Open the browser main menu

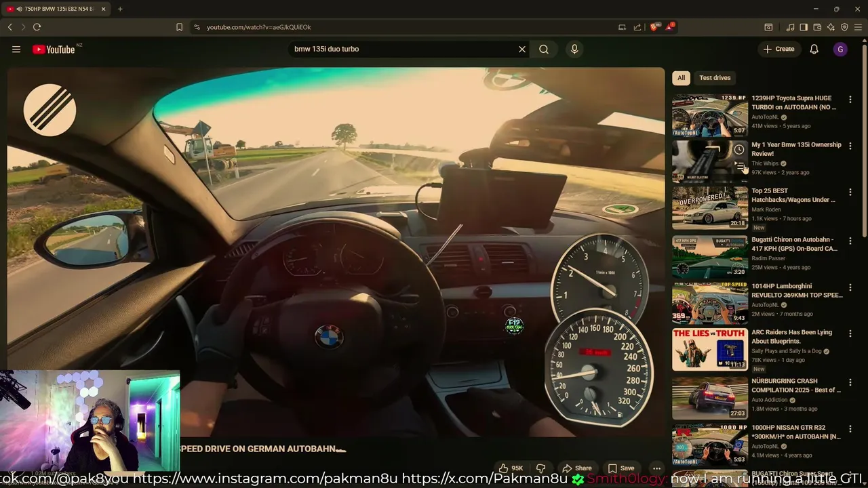tap(858, 27)
